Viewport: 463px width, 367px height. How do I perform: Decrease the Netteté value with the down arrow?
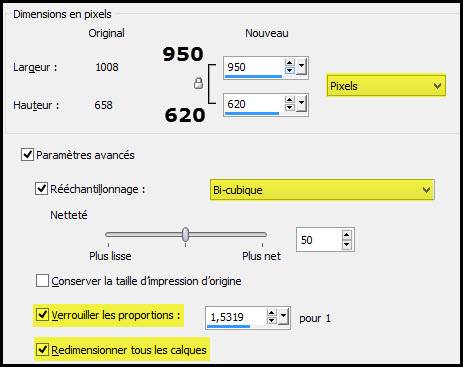tap(347, 244)
